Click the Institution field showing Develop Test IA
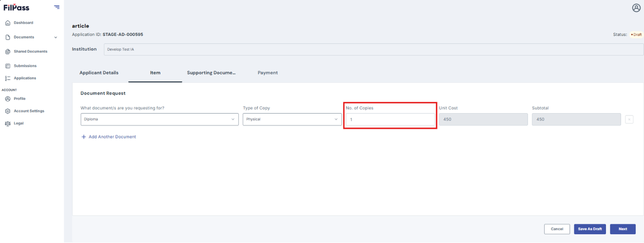The width and height of the screenshot is (644, 243). point(374,49)
